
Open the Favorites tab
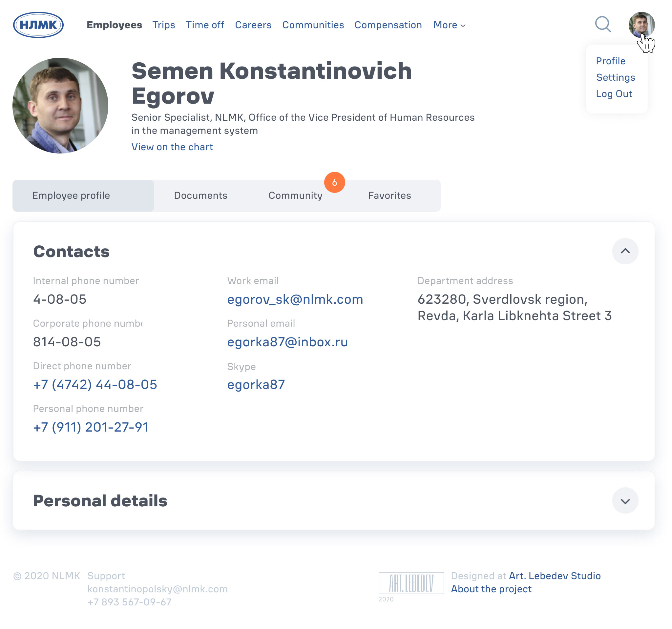389,195
